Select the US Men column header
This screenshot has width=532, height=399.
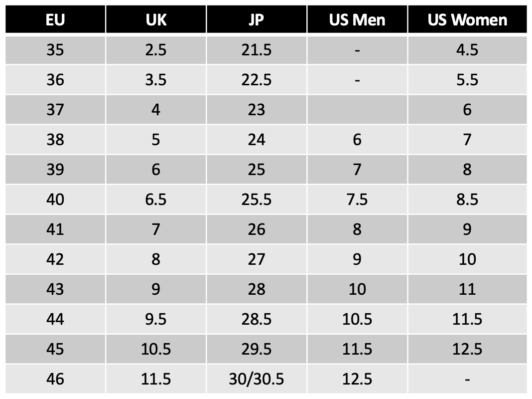click(357, 20)
